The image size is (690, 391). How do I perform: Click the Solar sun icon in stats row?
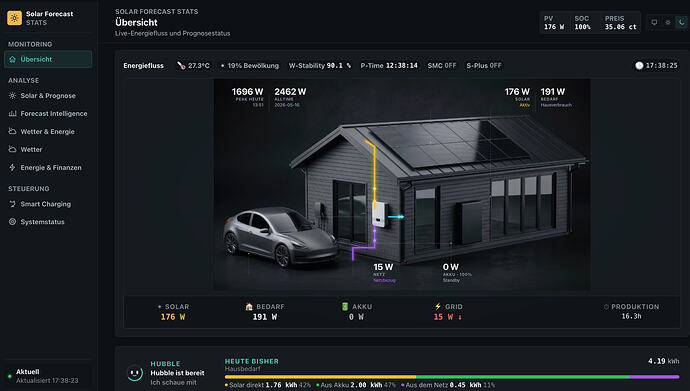(x=160, y=307)
